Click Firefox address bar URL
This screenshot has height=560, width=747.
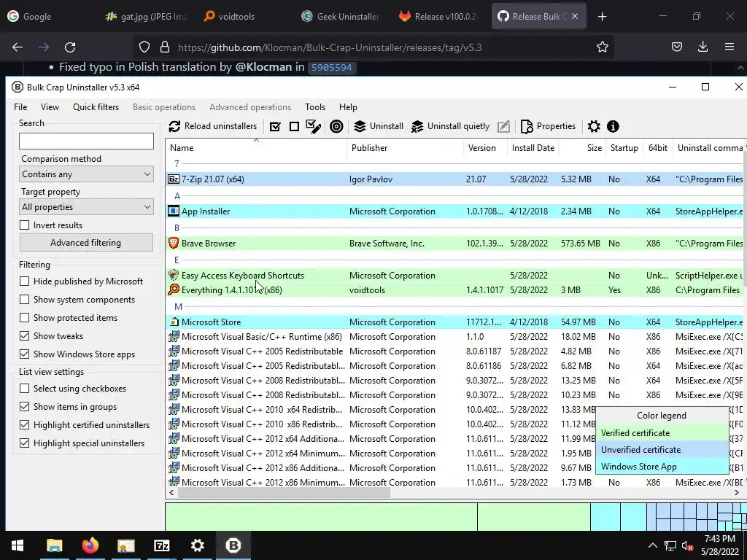click(x=330, y=47)
